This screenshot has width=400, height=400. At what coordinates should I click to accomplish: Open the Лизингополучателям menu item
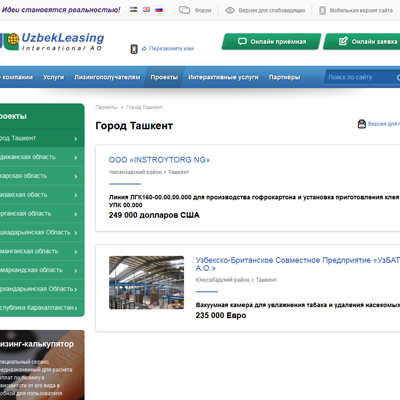pos(107,77)
